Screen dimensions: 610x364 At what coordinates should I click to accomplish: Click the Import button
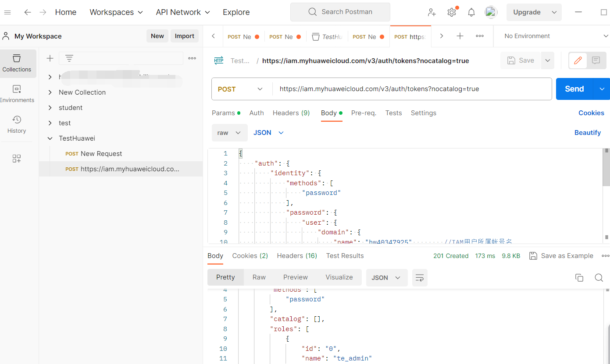tap(185, 36)
